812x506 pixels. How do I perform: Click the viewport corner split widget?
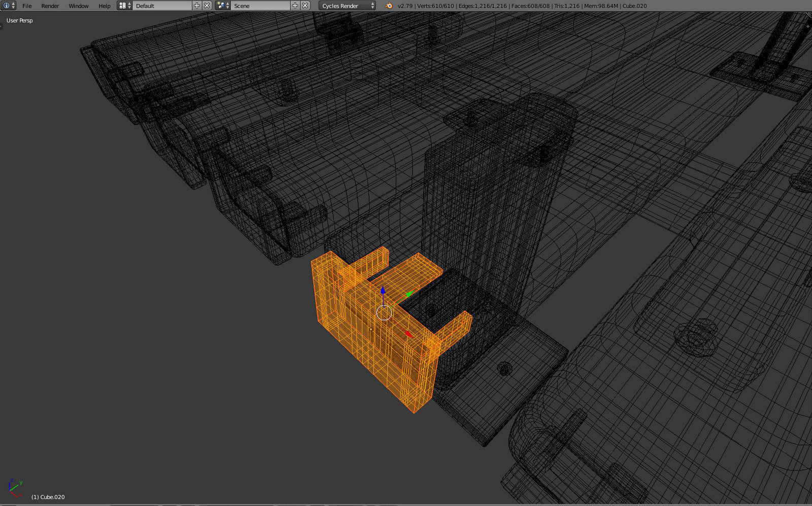809,15
